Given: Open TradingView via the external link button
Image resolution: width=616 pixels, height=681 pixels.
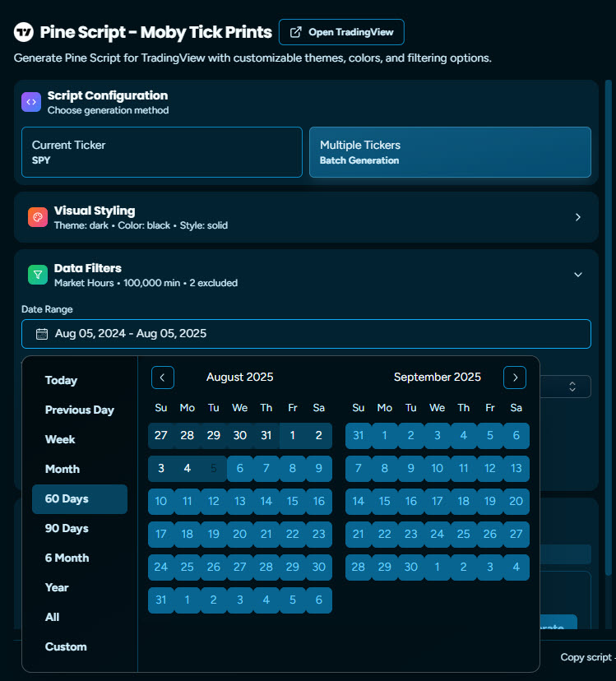Looking at the screenshot, I should 341,32.
